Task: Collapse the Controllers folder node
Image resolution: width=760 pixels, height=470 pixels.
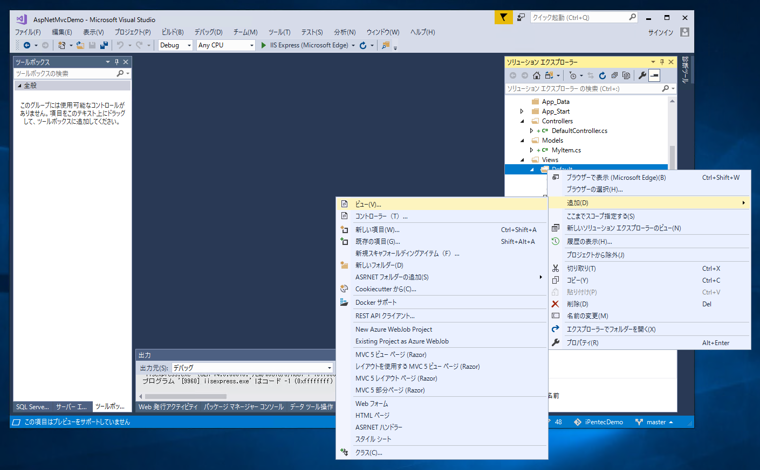Action: tap(522, 121)
